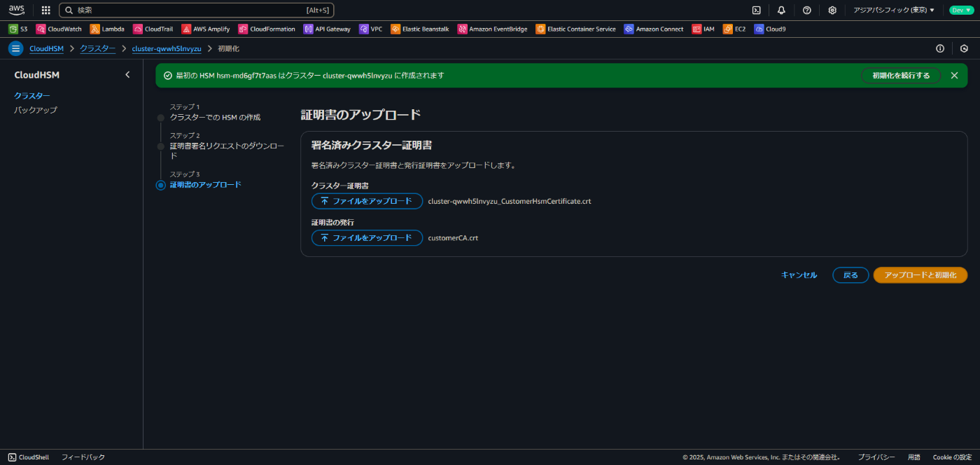Open Amazon Connect shortcut

[654, 29]
